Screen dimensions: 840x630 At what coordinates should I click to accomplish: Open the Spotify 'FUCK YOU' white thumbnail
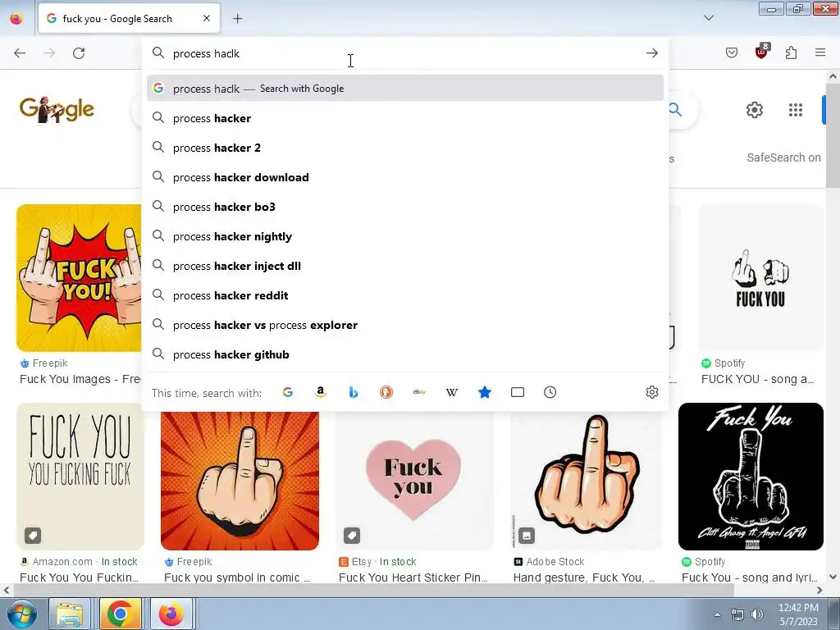click(760, 277)
